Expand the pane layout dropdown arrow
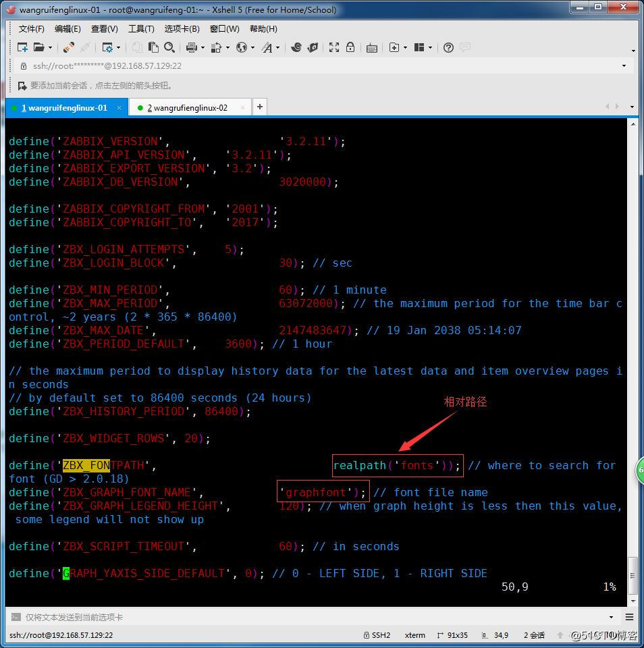The width and height of the screenshot is (644, 648). [x=430, y=48]
